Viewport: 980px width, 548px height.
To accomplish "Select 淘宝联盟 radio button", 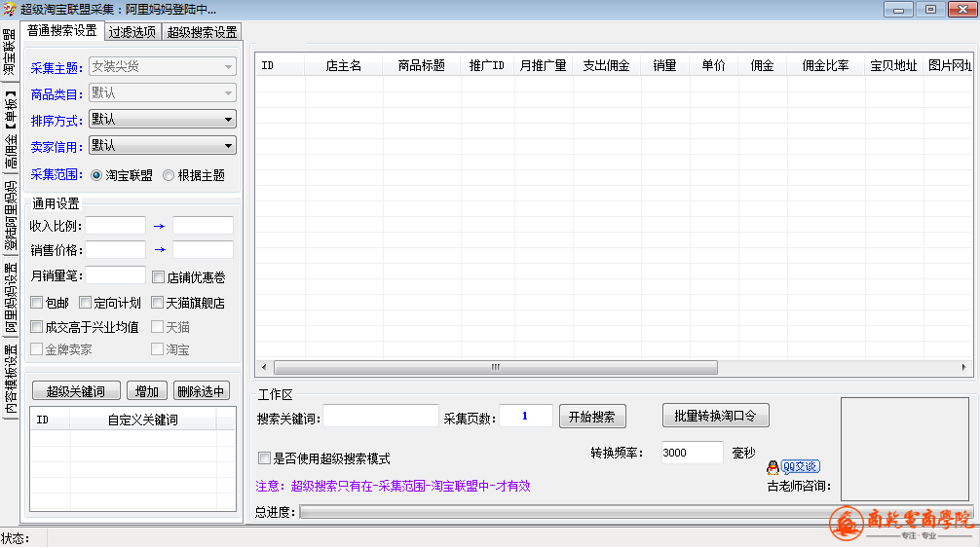I will click(x=96, y=175).
